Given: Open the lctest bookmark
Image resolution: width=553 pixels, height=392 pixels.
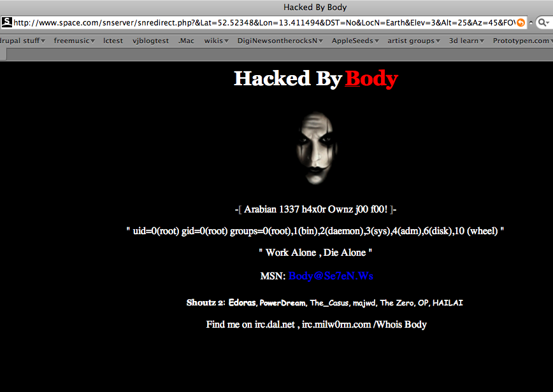Looking at the screenshot, I should (113, 41).
